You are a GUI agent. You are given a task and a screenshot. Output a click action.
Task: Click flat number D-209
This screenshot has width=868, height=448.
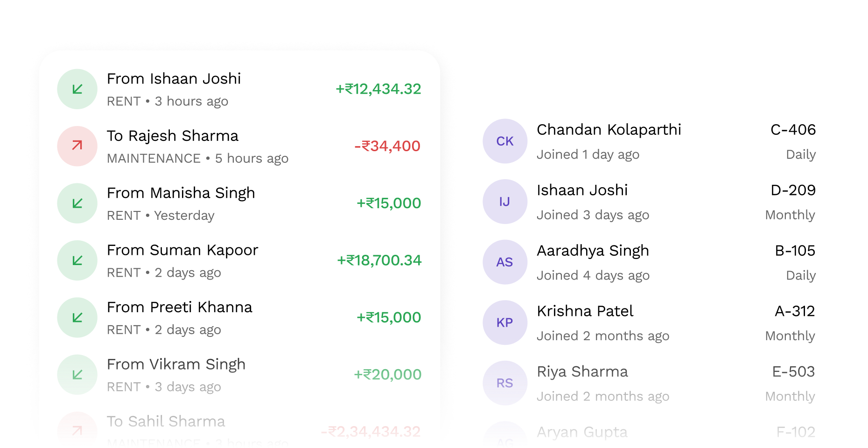[x=793, y=190]
